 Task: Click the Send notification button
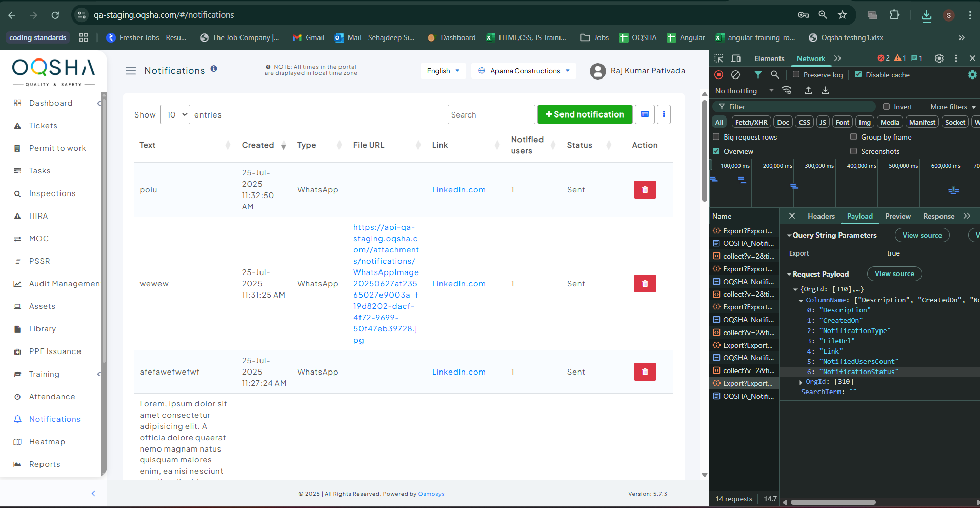click(585, 114)
